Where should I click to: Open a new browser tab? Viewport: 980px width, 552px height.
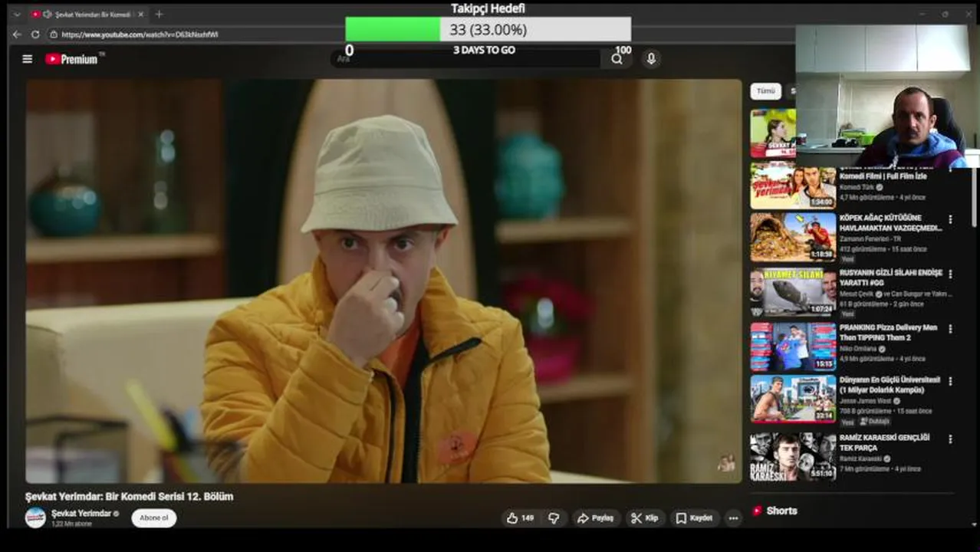pyautogui.click(x=159, y=14)
